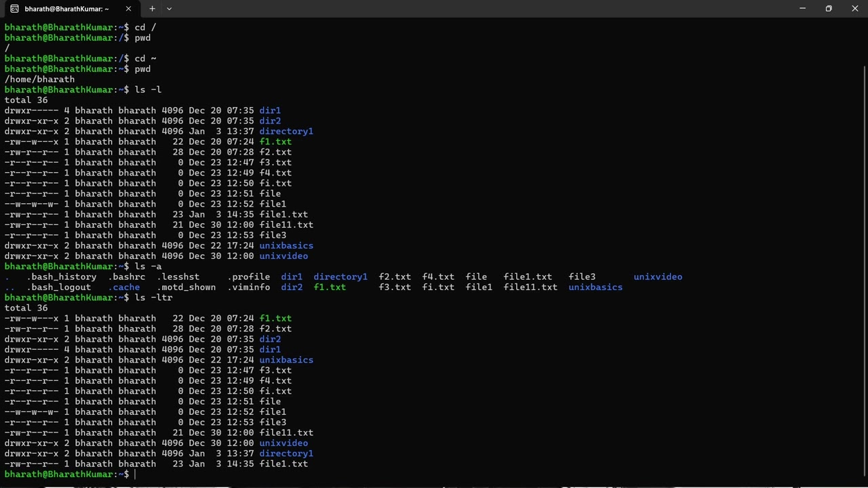The height and width of the screenshot is (488, 868).
Task: Minimize the terminal window
Action: [802, 9]
